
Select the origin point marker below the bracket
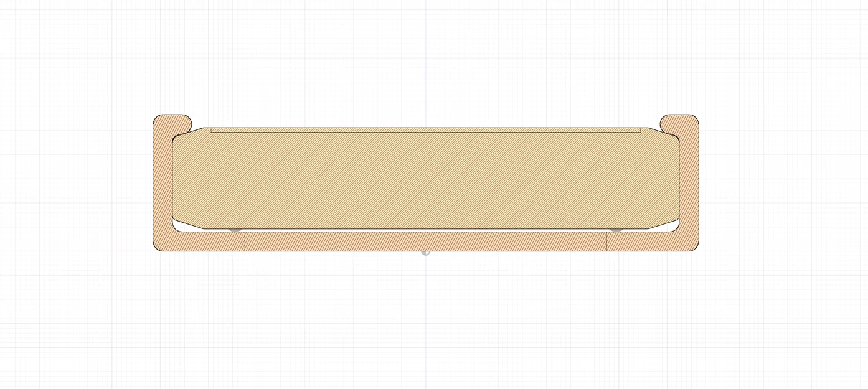(x=425, y=252)
